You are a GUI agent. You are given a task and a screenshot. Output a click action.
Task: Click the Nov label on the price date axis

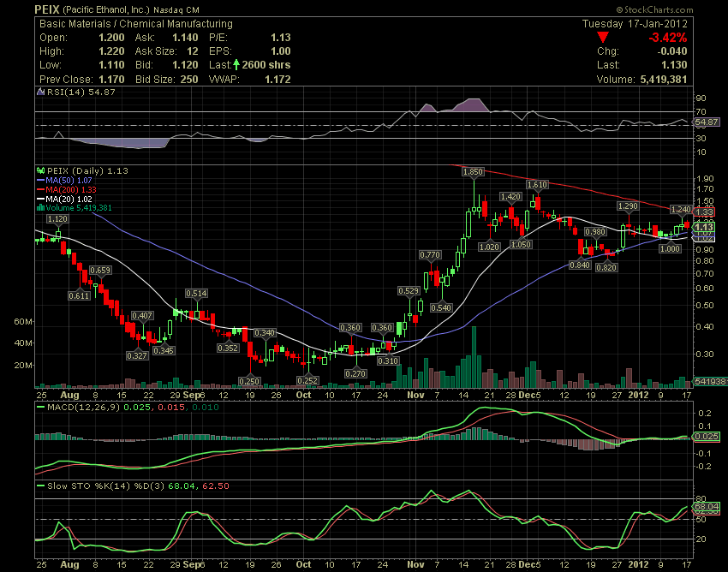click(415, 395)
